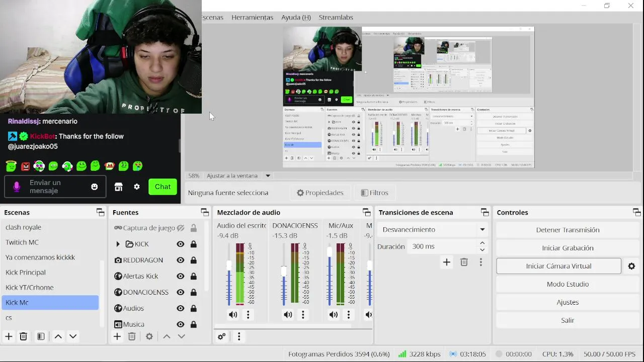Open the Herramientas menu
644x362 pixels.
click(252, 17)
